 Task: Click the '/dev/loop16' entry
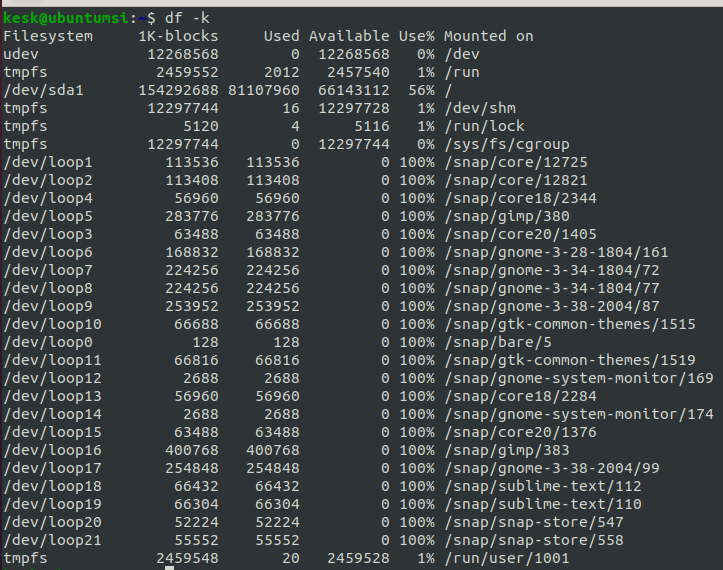pos(53,450)
